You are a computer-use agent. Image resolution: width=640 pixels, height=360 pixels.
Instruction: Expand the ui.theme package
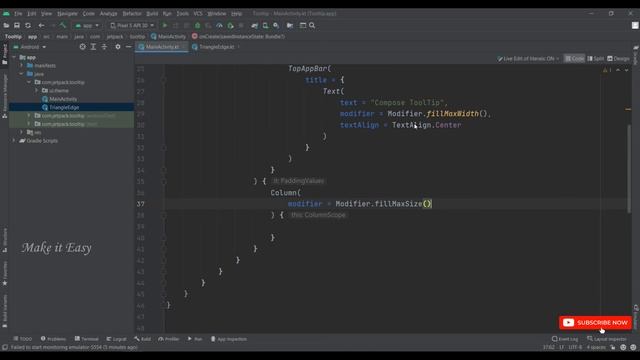click(36, 90)
